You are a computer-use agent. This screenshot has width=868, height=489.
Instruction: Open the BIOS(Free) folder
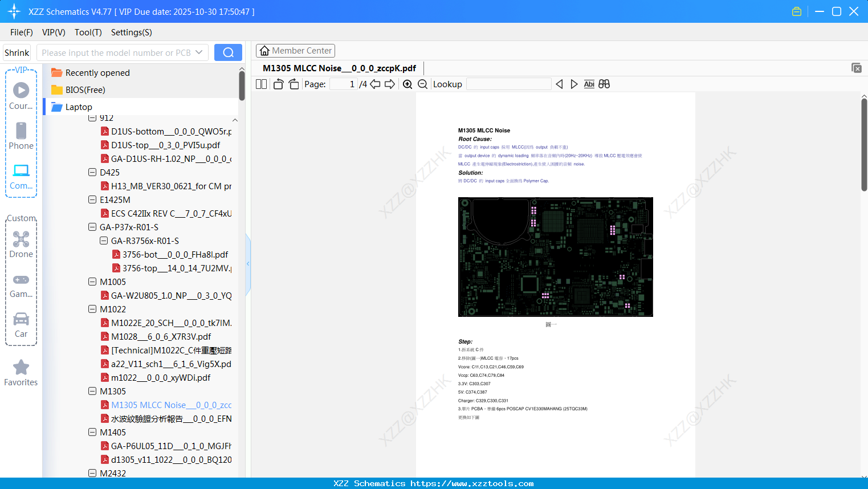[78, 89]
